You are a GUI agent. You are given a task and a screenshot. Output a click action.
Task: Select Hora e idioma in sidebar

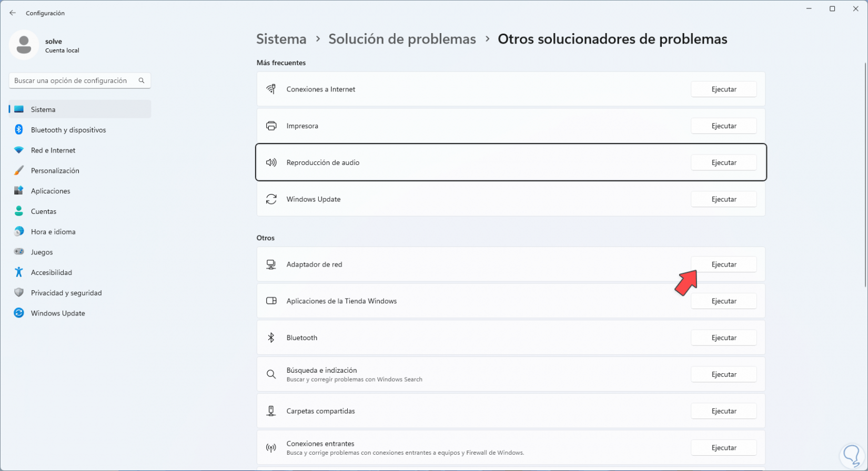(x=53, y=232)
